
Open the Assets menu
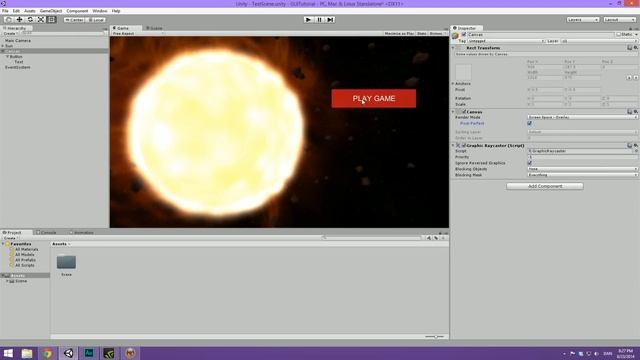point(30,11)
